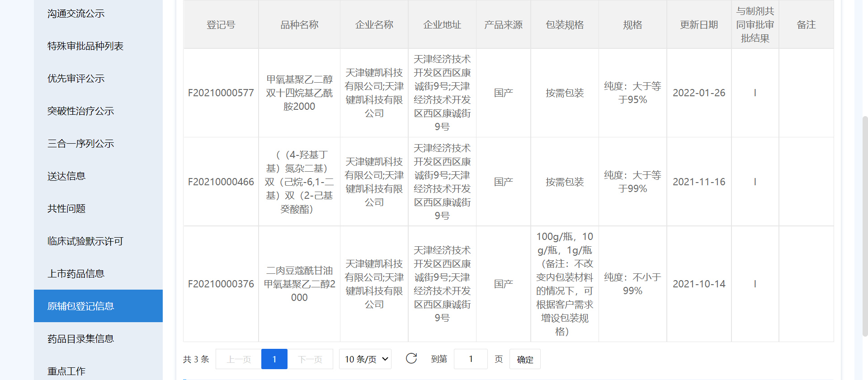This screenshot has width=868, height=380.
Task: Click 按需包装 in row F20210000577
Action: coord(565,93)
